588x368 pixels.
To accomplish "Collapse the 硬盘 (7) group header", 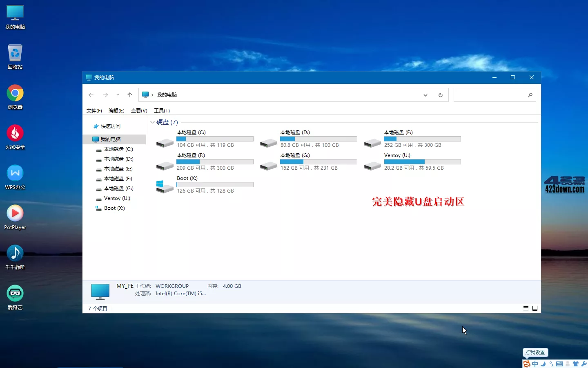I will tap(153, 122).
